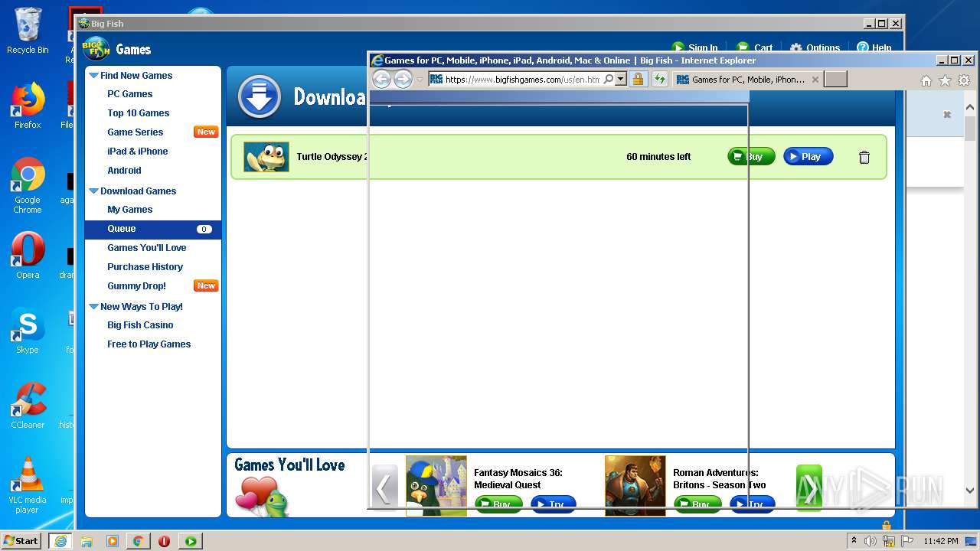Viewport: 980px width, 551px height.
Task: Open Skype desktop shortcut
Action: click(x=28, y=331)
